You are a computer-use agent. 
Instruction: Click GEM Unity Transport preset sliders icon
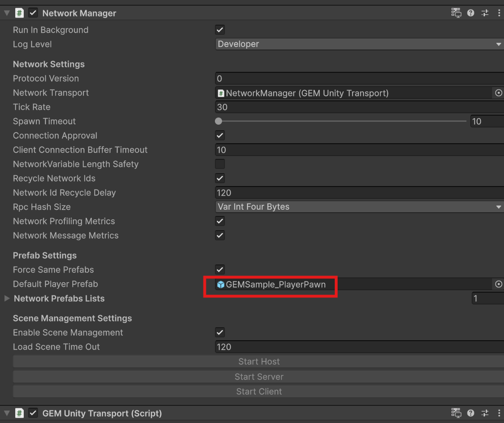point(485,413)
